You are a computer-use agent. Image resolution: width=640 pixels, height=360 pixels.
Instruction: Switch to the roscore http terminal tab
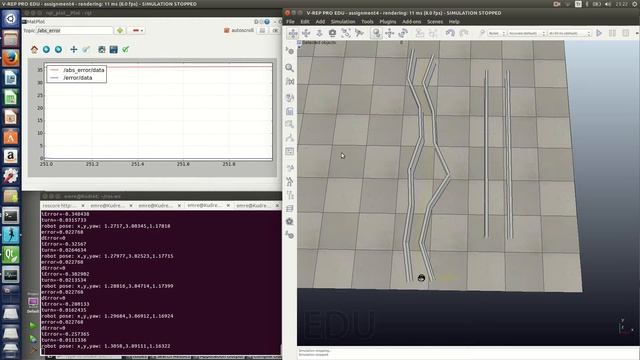[60, 206]
